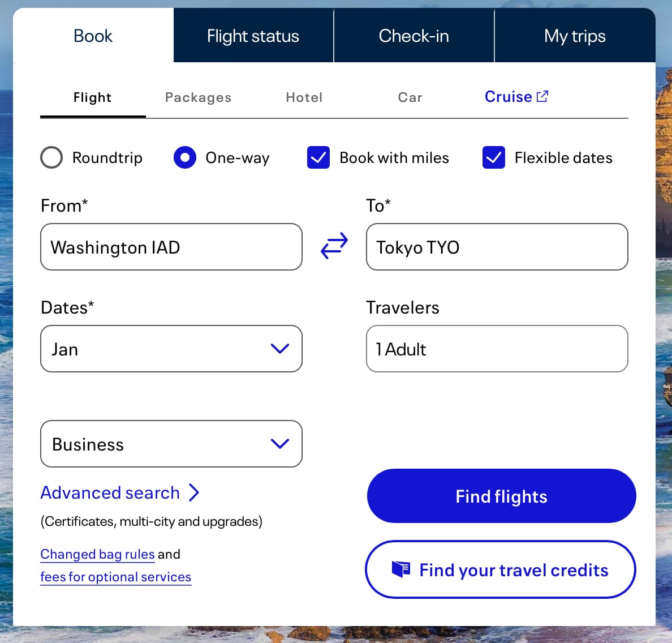The width and height of the screenshot is (672, 643).
Task: Open the Travelers selector field
Action: pos(497,349)
